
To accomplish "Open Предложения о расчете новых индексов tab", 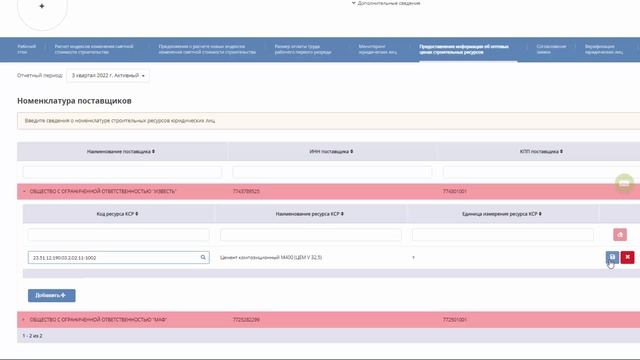I will (207, 49).
